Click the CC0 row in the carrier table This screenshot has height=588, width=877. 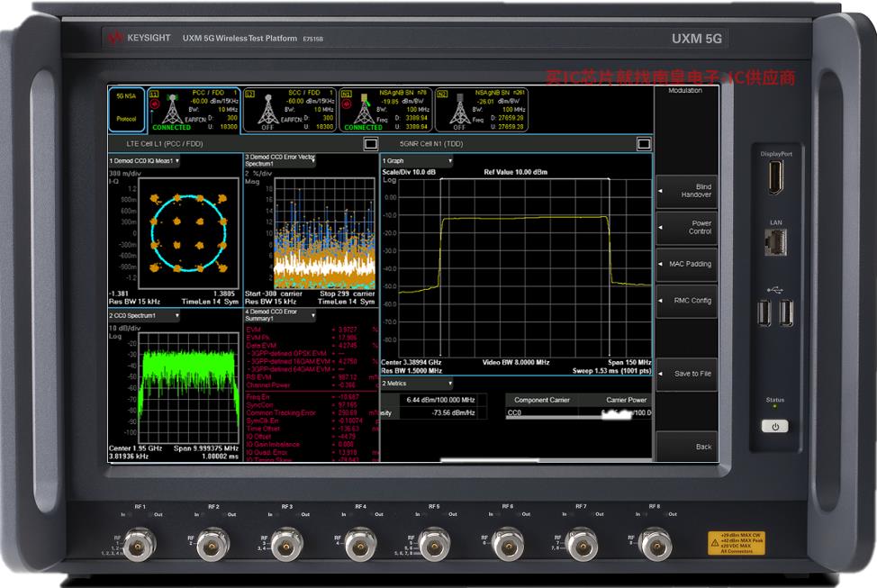click(578, 413)
